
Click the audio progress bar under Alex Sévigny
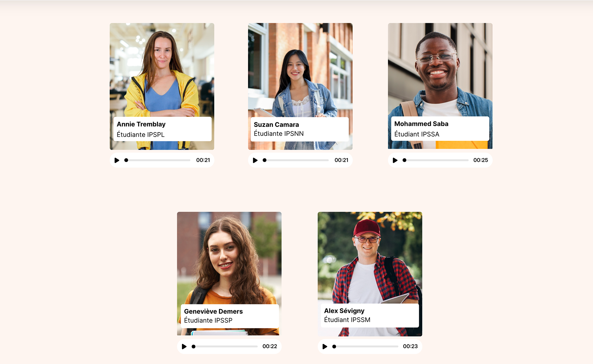click(365, 346)
